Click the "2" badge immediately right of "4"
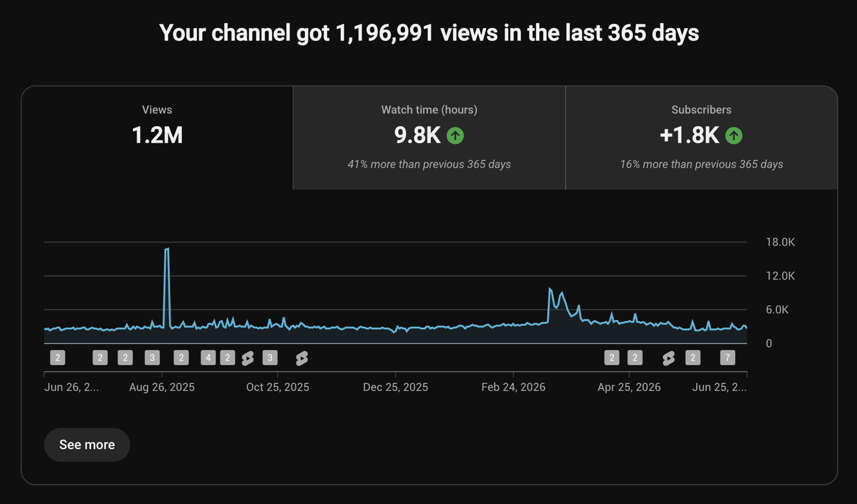This screenshot has height=504, width=857. click(227, 358)
